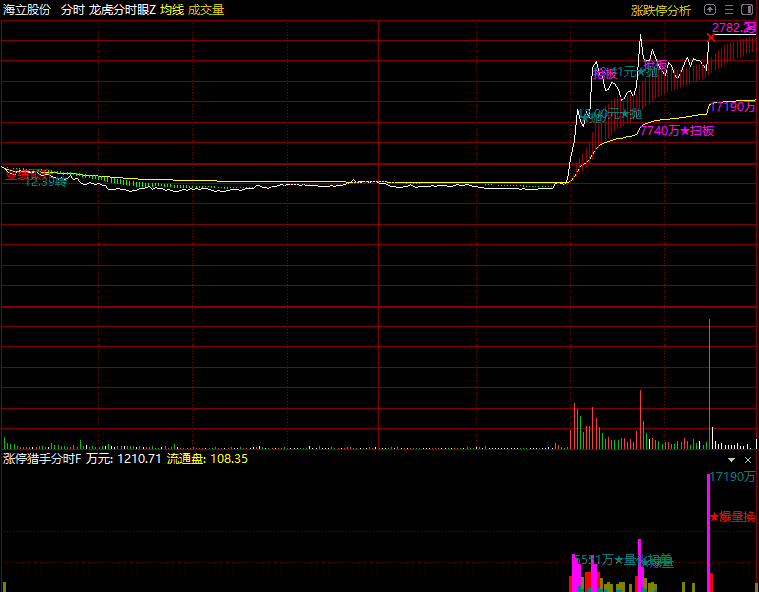
Task: Click the 海立股份 stock name
Action: 27,10
